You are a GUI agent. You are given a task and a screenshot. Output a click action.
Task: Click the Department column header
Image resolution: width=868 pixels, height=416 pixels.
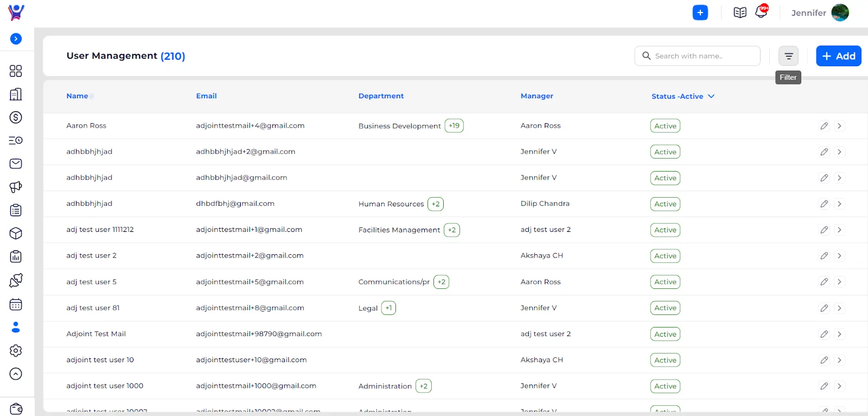pos(381,96)
